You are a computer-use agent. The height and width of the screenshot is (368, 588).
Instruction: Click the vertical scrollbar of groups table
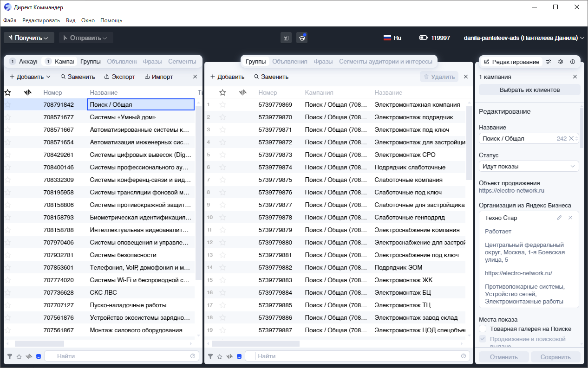click(x=470, y=144)
